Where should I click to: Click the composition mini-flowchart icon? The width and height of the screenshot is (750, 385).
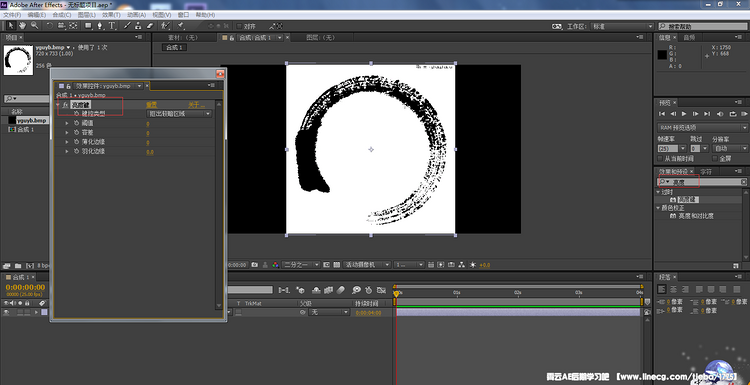pyautogui.click(x=284, y=290)
